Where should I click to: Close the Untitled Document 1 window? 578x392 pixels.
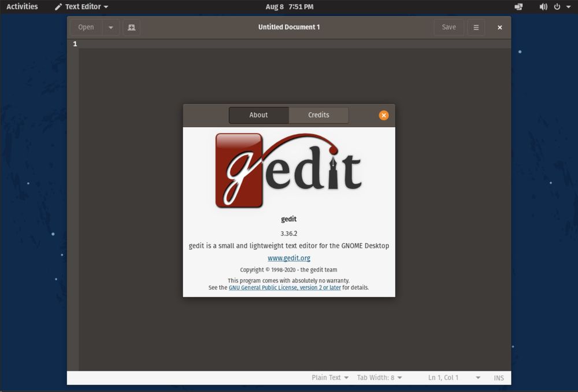pos(500,27)
